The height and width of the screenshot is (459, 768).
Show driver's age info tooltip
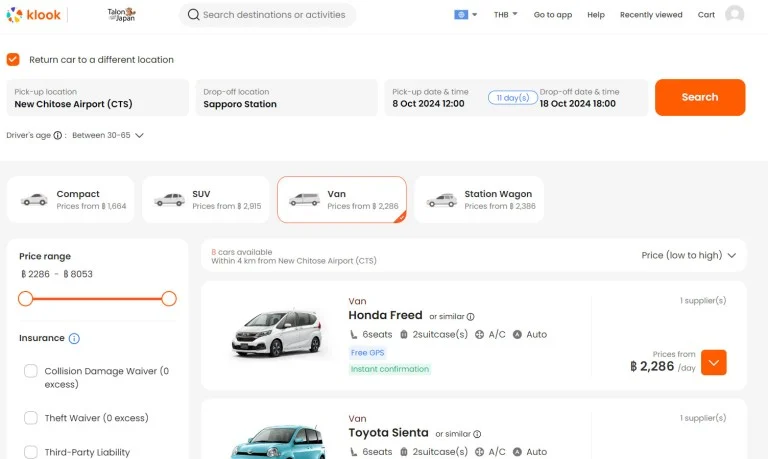click(58, 135)
